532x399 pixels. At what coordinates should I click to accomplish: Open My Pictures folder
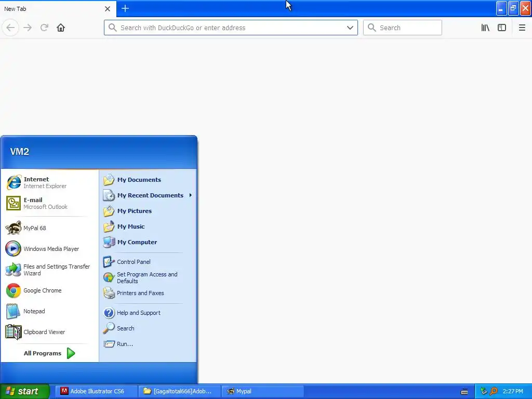click(148, 211)
